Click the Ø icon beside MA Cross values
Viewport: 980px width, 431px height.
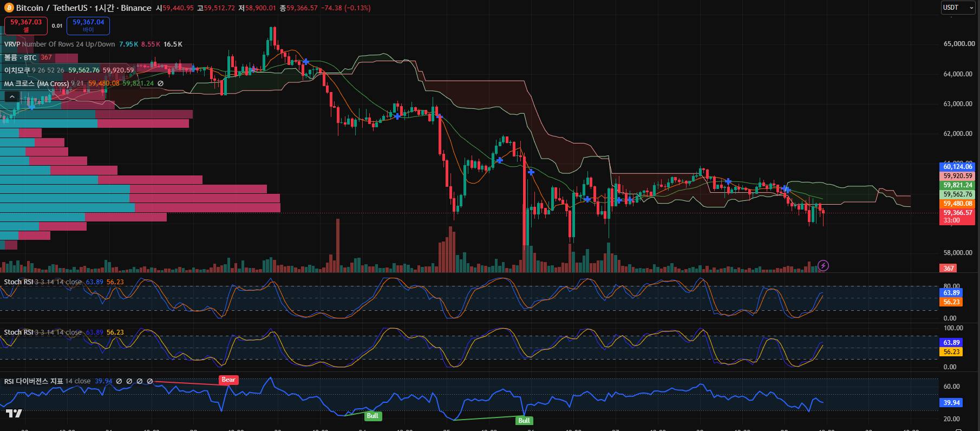click(160, 83)
